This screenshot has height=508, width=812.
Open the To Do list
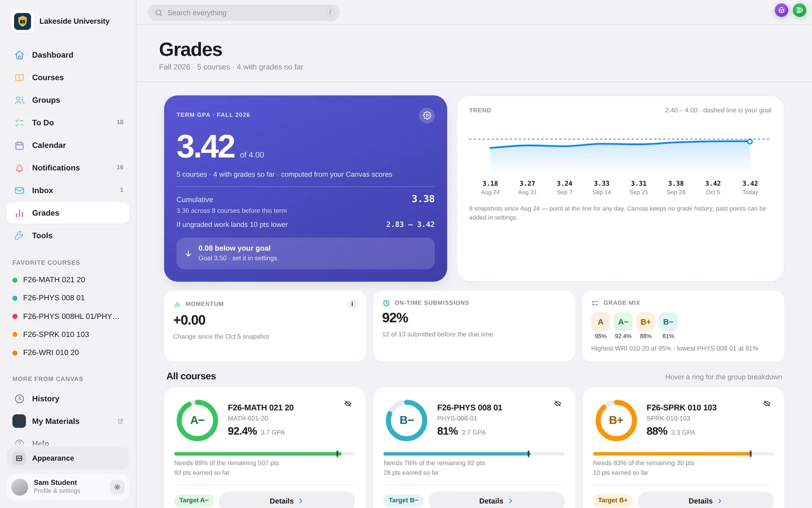click(x=68, y=122)
